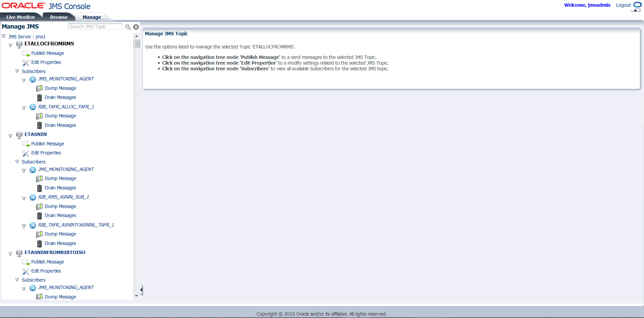Click Edit Properties tools icon under ETASNINFROMRIBTOISO

(x=26, y=271)
